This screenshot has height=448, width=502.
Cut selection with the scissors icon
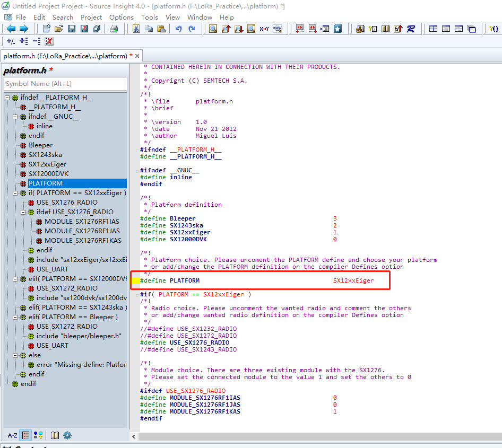click(x=136, y=29)
